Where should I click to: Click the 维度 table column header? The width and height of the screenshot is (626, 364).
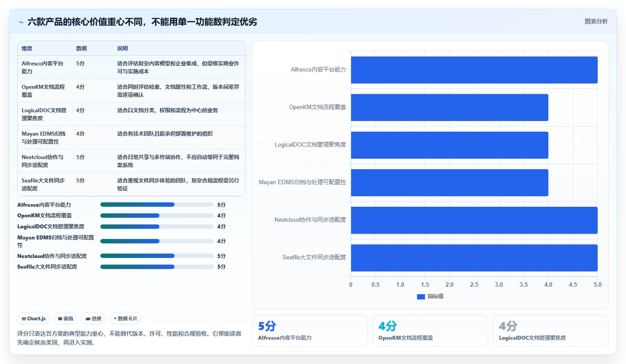coord(27,49)
